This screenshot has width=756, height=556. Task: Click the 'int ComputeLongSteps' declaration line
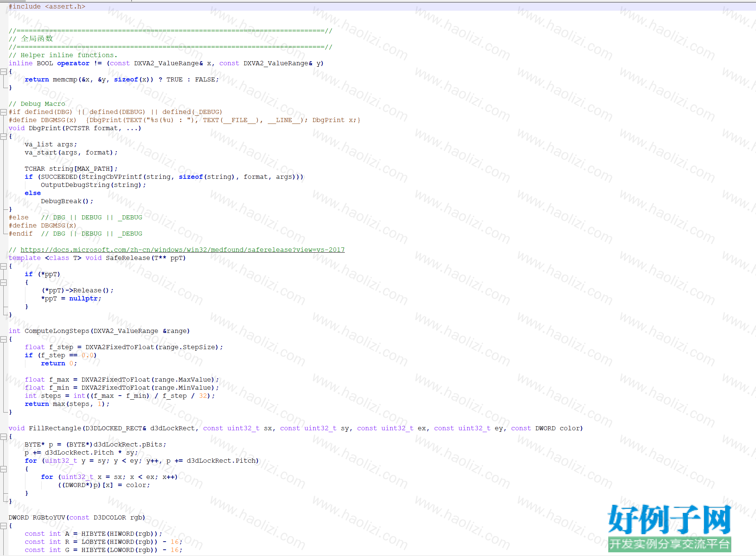(x=99, y=331)
